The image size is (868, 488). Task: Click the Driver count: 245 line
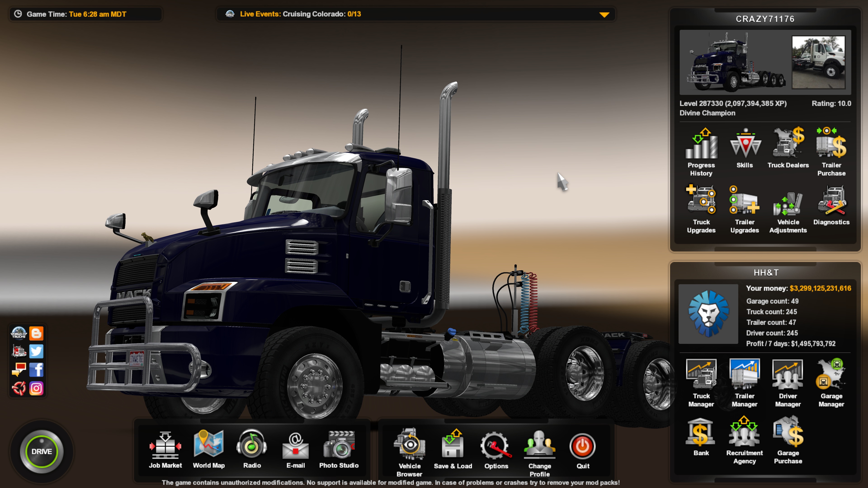tap(772, 333)
